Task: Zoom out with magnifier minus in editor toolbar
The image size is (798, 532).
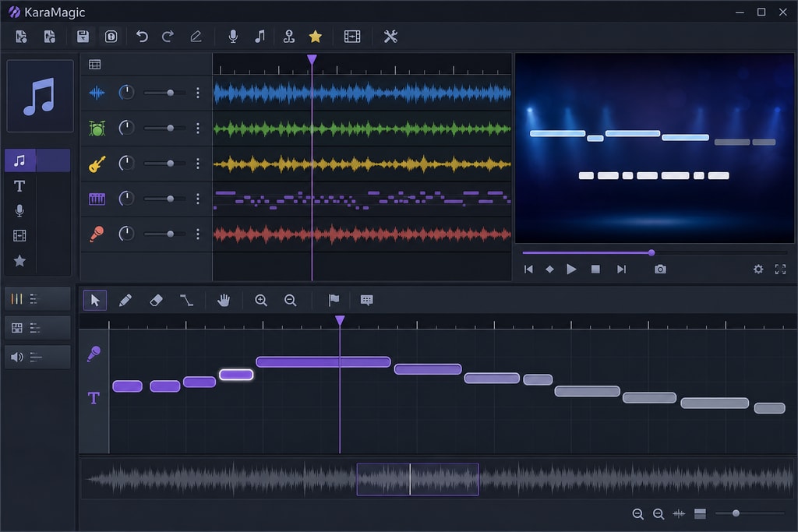Action: pyautogui.click(x=291, y=300)
